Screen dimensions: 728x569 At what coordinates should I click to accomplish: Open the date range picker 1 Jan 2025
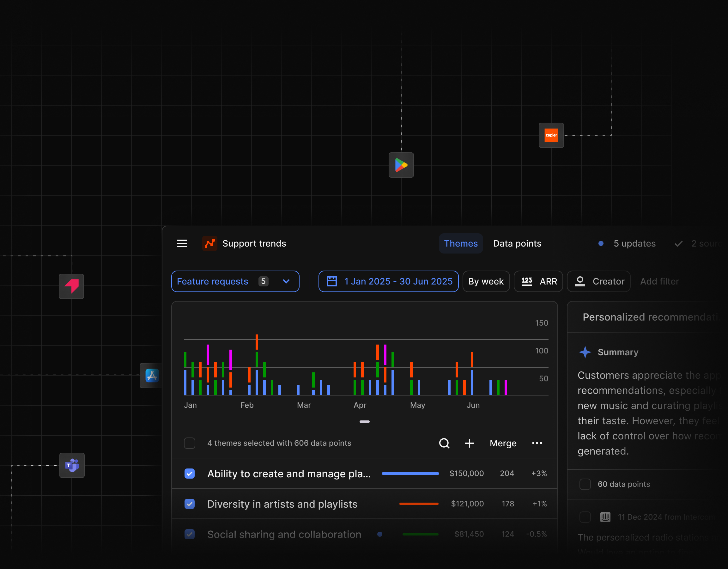pos(388,281)
